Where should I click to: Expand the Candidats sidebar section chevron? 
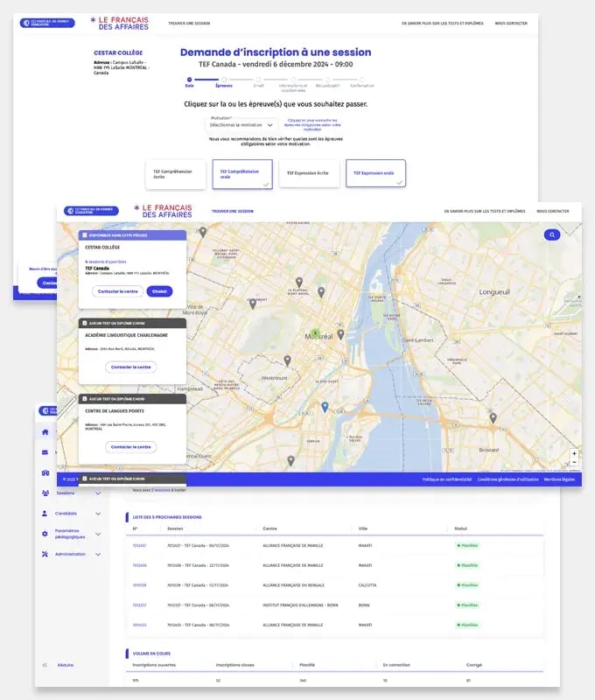click(x=98, y=513)
